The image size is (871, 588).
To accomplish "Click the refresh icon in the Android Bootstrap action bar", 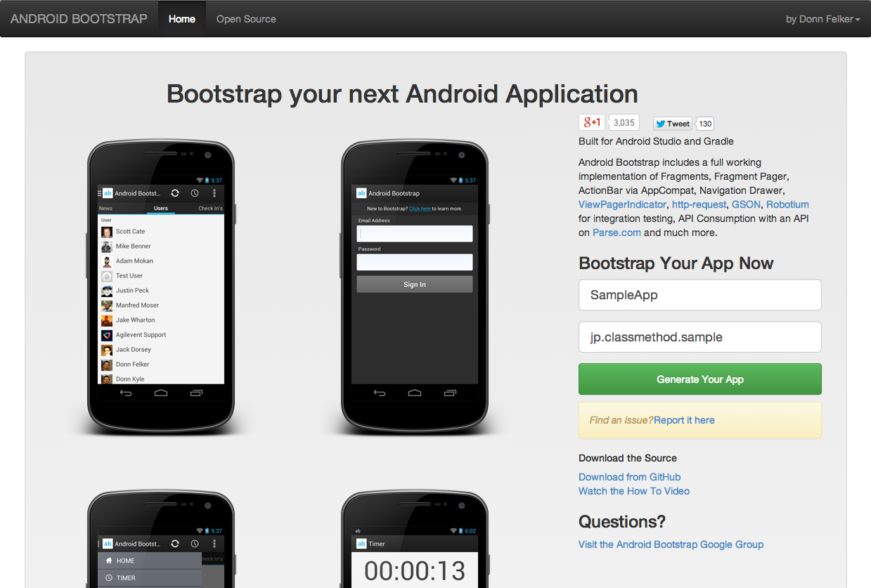I will tap(174, 193).
